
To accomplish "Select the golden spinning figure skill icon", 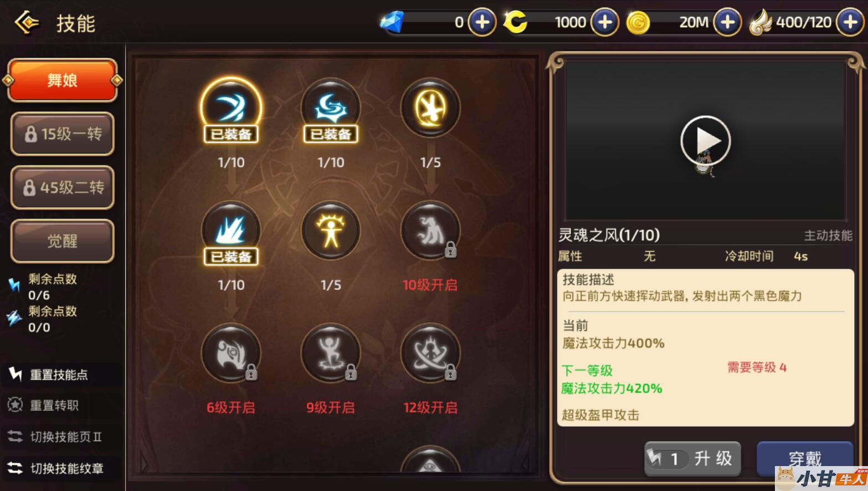I will pos(430,108).
